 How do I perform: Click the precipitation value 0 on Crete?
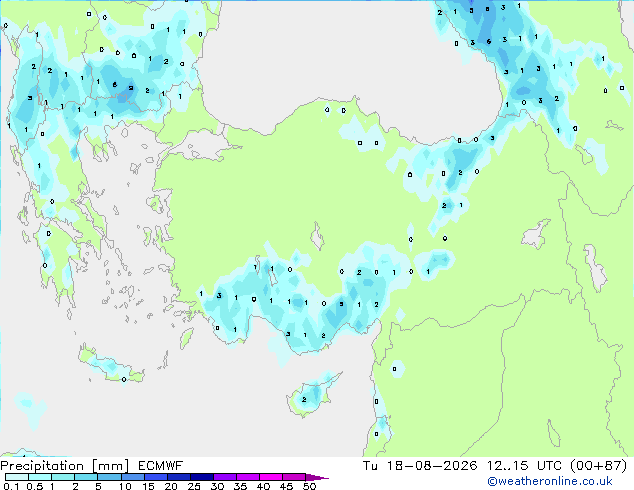click(124, 379)
